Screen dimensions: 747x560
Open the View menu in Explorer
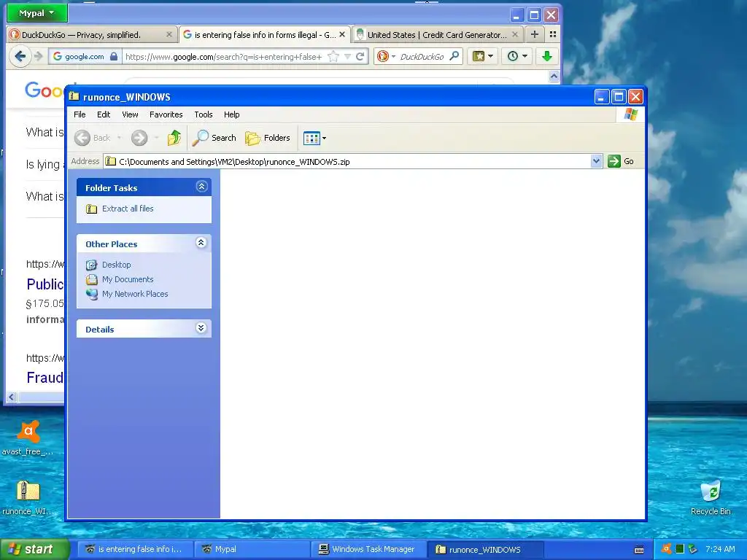pyautogui.click(x=130, y=114)
